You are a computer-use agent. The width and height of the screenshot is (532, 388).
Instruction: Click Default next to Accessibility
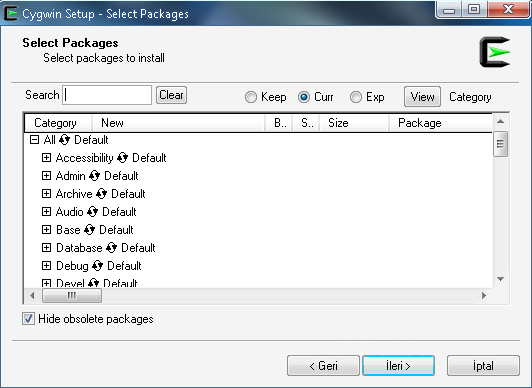pos(149,158)
